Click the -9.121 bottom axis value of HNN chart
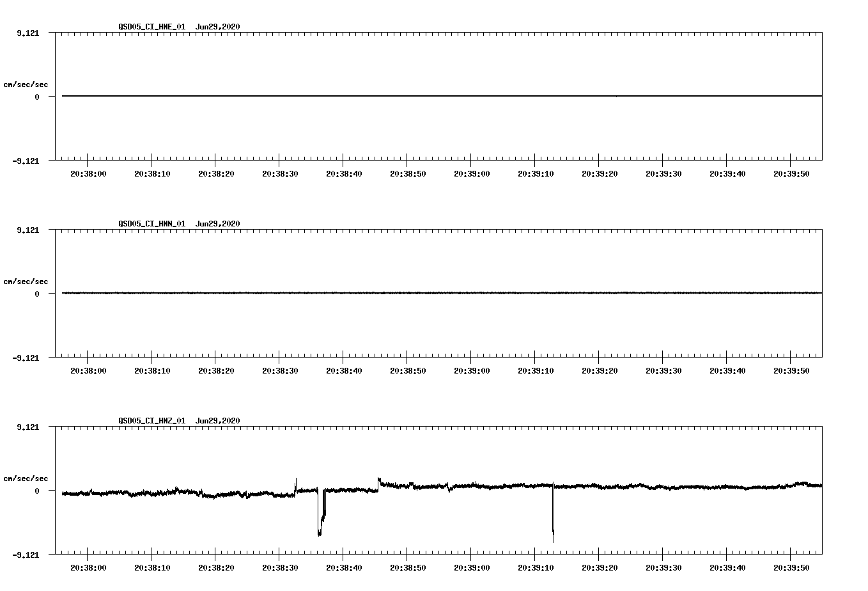 [x=26, y=358]
